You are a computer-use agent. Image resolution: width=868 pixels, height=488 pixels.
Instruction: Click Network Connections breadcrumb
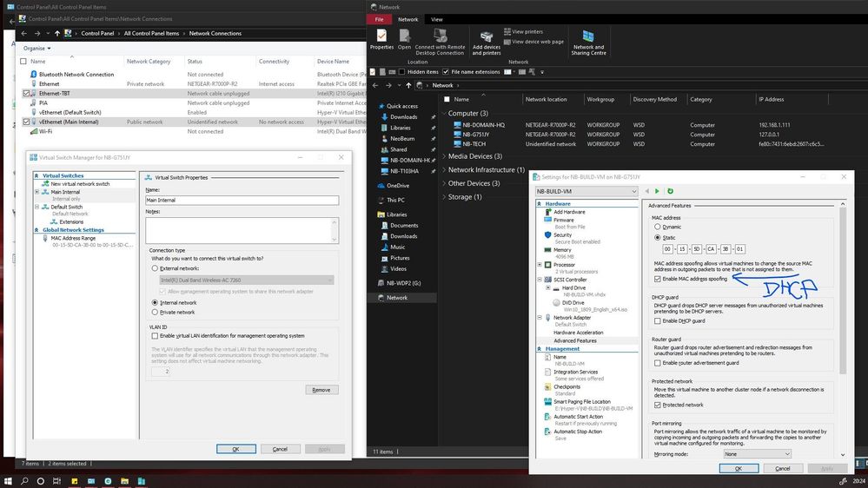click(215, 33)
